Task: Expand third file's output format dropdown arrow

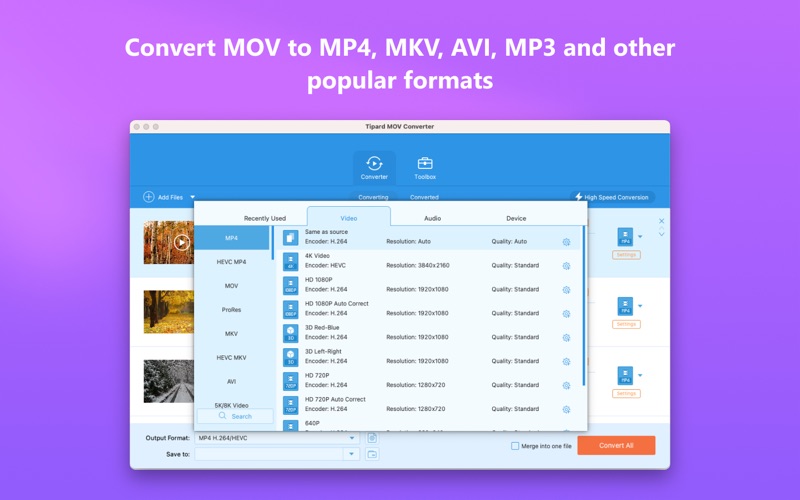Action: [x=640, y=376]
